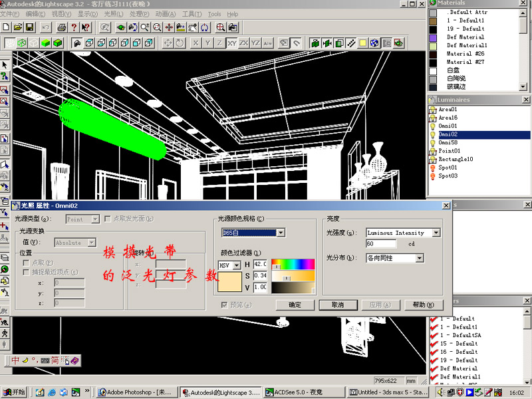The width and height of the screenshot is (532, 399).
Task: Click the Aim constraint toolbar button
Action: click(268, 43)
